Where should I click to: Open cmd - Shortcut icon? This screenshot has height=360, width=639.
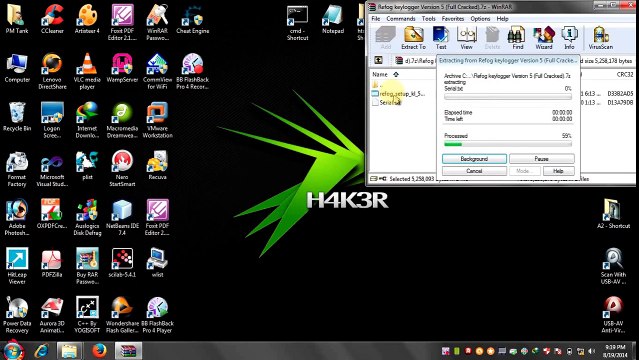[x=297, y=22]
